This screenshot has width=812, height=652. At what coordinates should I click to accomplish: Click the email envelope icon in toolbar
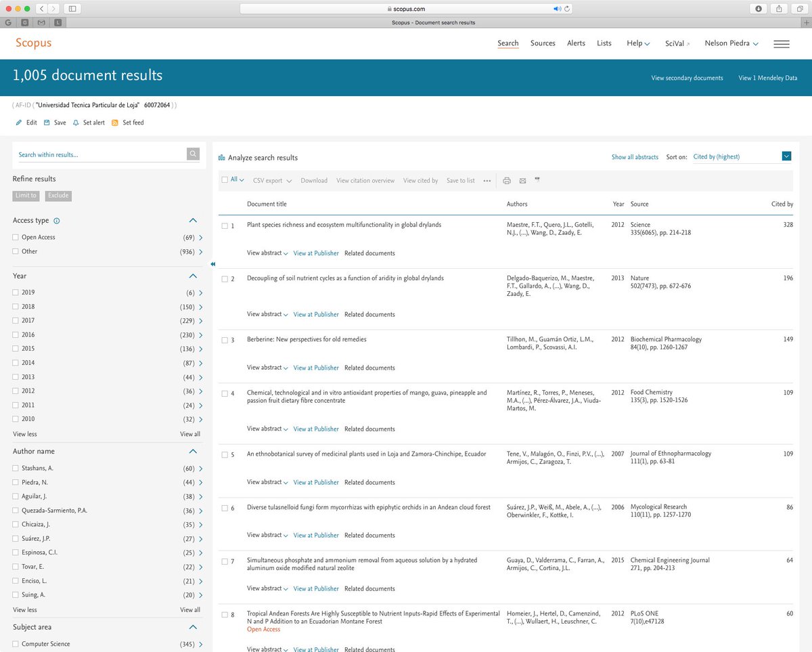click(522, 181)
